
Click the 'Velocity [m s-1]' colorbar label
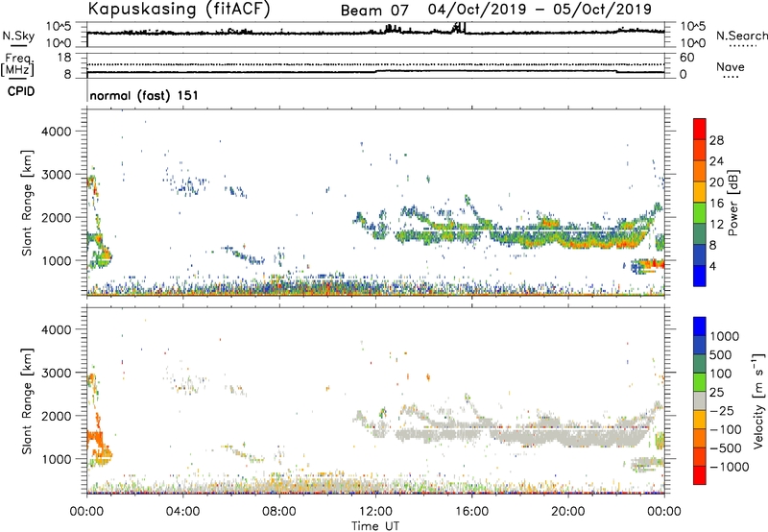pos(758,400)
